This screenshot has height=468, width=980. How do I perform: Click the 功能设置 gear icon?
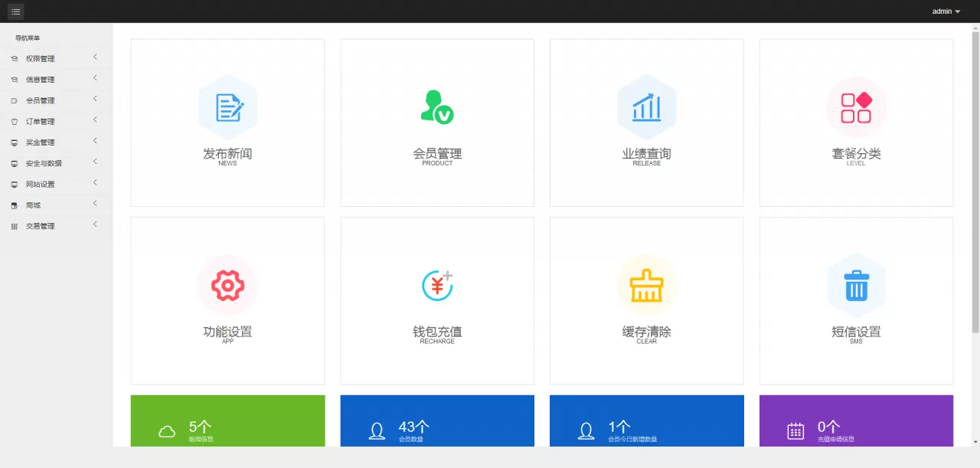coord(227,285)
